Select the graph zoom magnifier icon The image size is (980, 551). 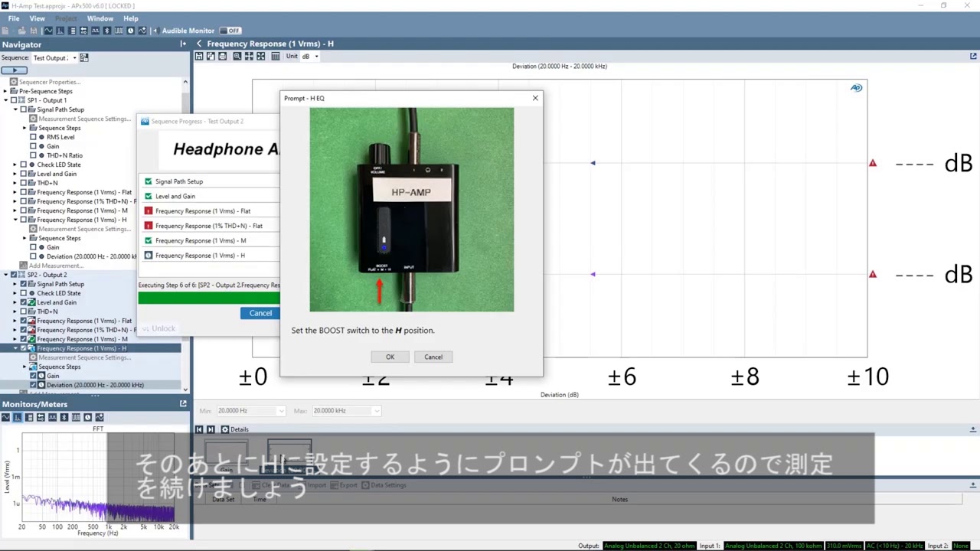237,56
